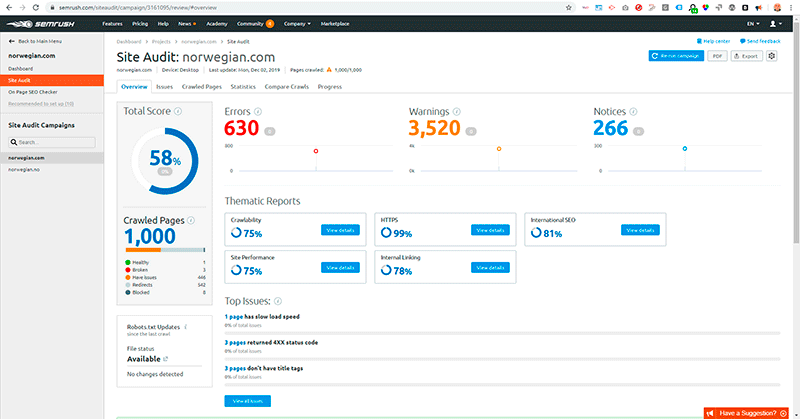Open the user account dropdown
Screen dimensions: 800x419
775,22
